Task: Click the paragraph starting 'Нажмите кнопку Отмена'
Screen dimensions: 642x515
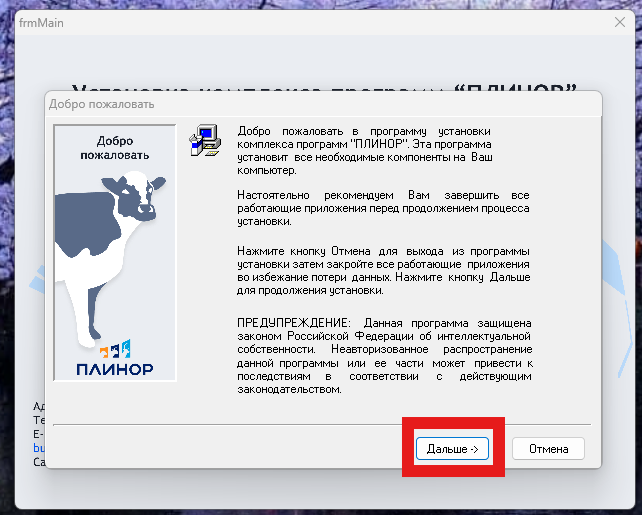Action: [384, 271]
